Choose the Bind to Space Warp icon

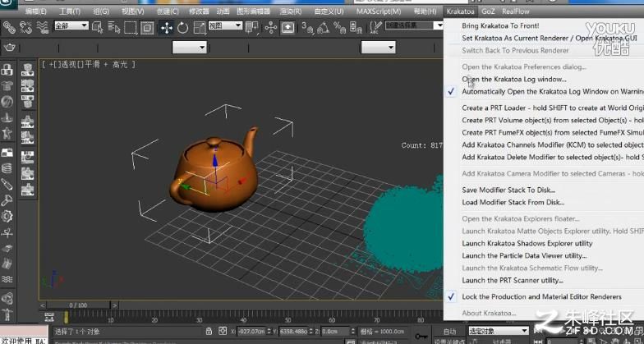tap(43, 28)
